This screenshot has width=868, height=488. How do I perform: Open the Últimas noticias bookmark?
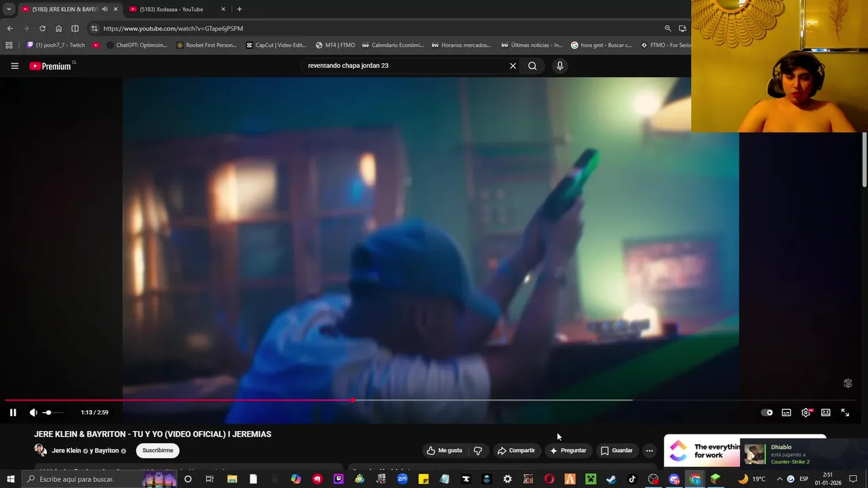(532, 45)
